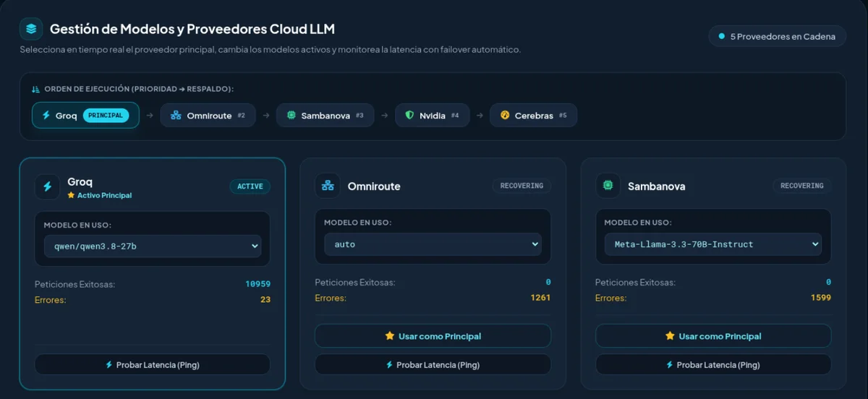Image resolution: width=868 pixels, height=399 pixels.
Task: Click the lightning icon in Groq chain chip
Action: click(46, 116)
